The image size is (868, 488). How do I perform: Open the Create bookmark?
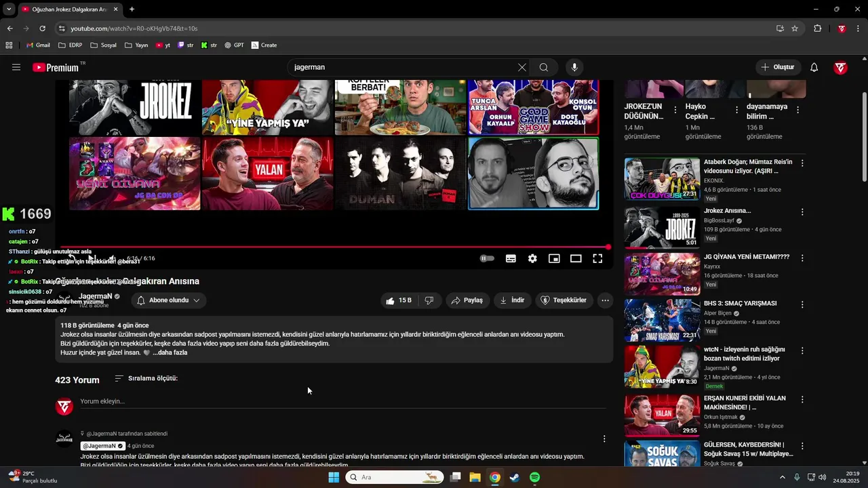pos(264,45)
